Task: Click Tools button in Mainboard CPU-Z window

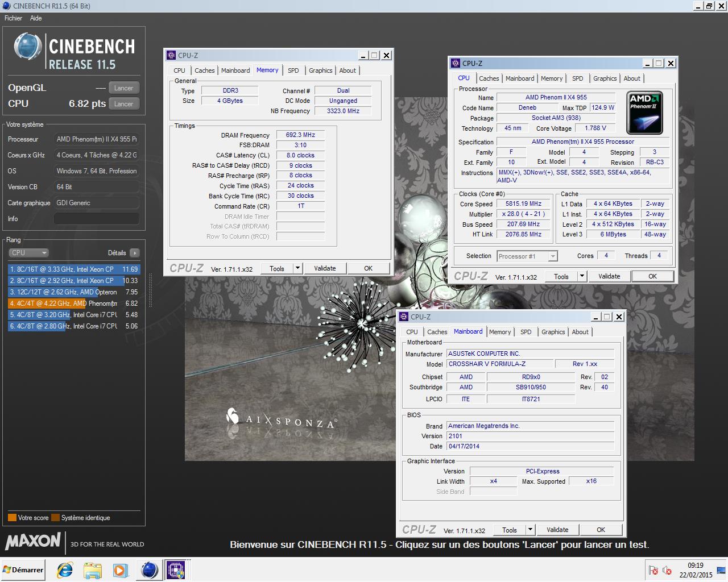Action: coord(510,530)
